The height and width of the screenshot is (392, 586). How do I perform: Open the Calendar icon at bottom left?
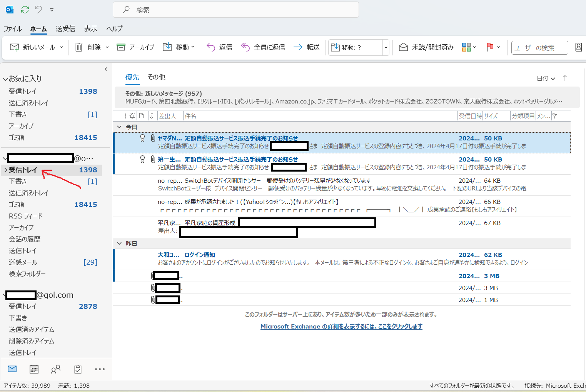point(34,369)
